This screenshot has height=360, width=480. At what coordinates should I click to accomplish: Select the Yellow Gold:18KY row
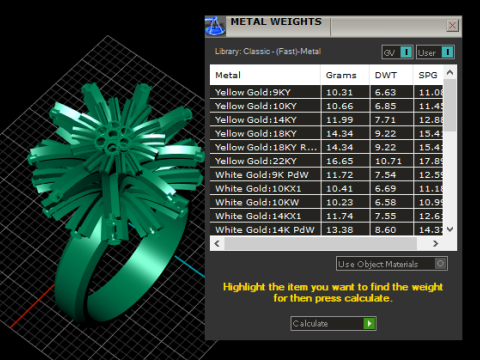(326, 133)
